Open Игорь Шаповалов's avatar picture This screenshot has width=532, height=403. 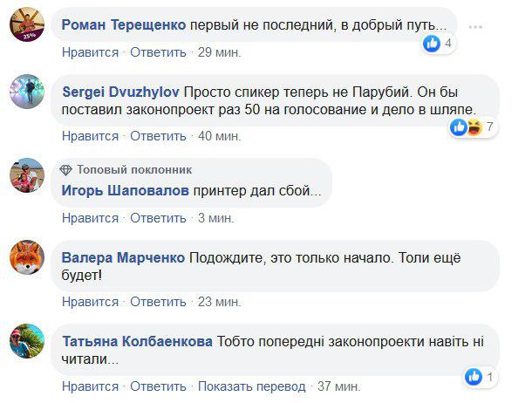click(27, 176)
